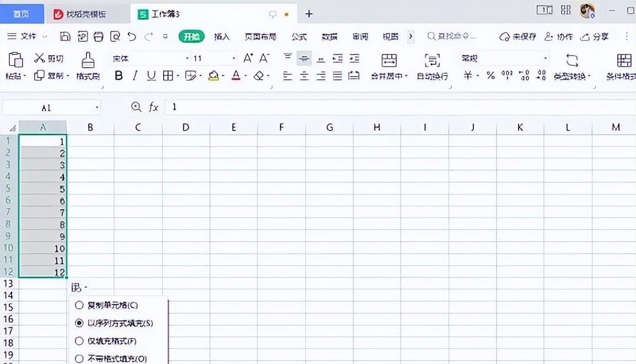Click the currency ¥ format icon
This screenshot has height=364, width=636.
coord(468,75)
